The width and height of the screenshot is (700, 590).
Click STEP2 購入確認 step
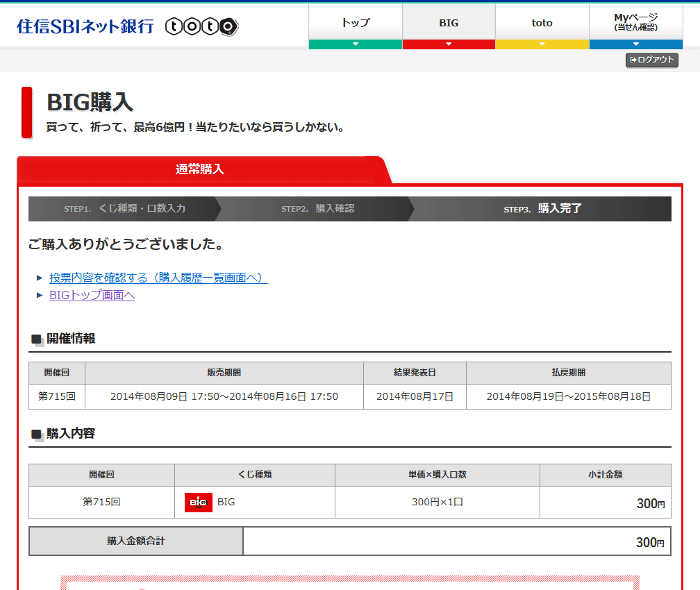coord(318,208)
